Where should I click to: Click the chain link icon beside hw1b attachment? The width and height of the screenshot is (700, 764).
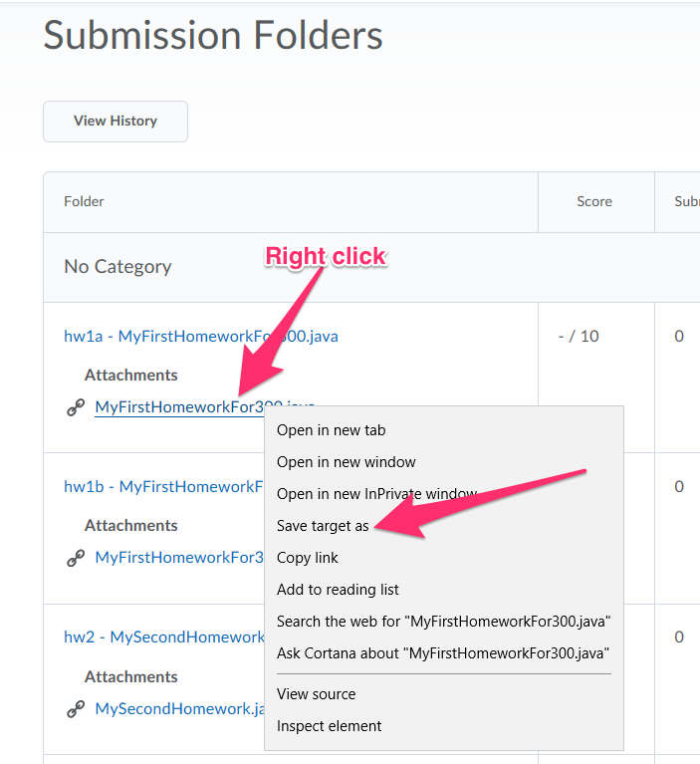click(x=76, y=558)
